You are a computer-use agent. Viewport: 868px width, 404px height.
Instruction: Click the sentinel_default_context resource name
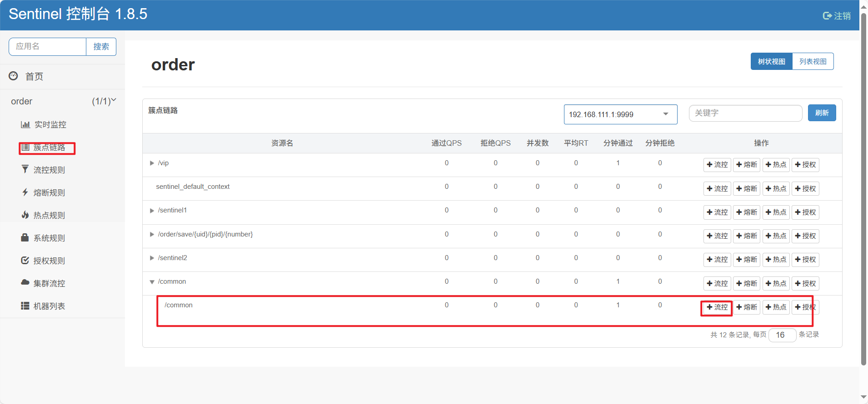pos(193,187)
